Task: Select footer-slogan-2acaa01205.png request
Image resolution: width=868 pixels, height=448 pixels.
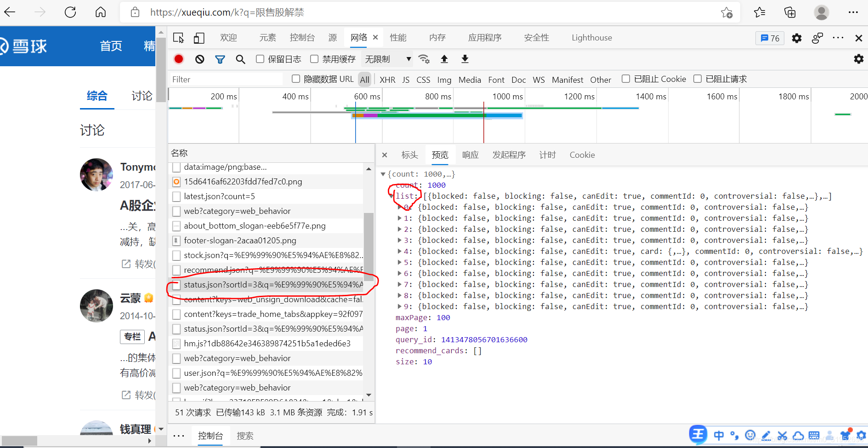Action: click(240, 241)
